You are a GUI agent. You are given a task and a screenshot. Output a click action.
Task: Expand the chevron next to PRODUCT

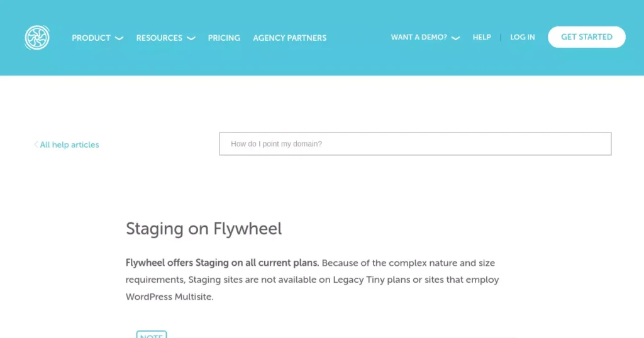click(119, 38)
